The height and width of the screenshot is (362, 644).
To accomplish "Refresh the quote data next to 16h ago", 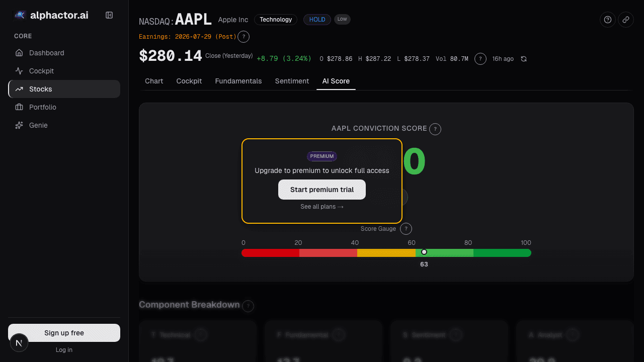I will [524, 59].
